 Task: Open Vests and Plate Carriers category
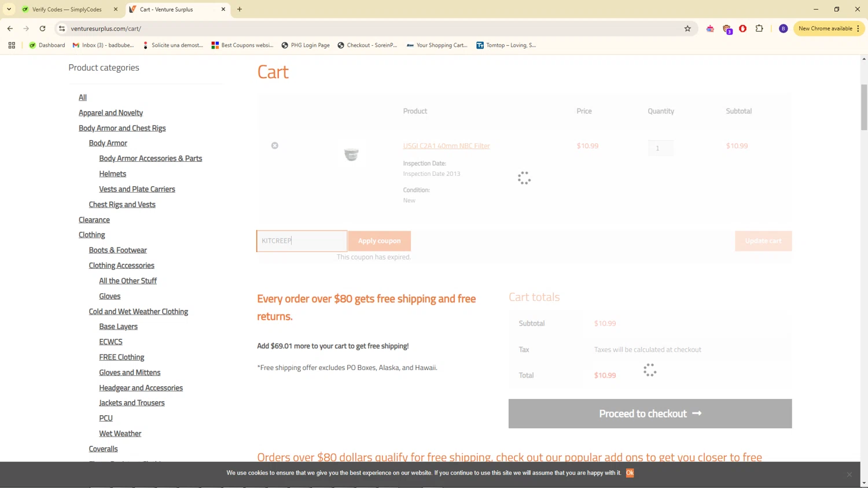pyautogui.click(x=137, y=189)
